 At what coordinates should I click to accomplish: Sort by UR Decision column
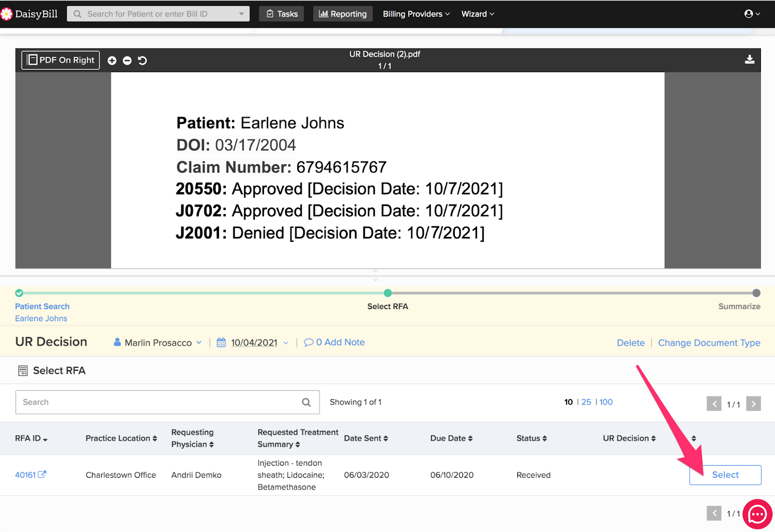(629, 438)
